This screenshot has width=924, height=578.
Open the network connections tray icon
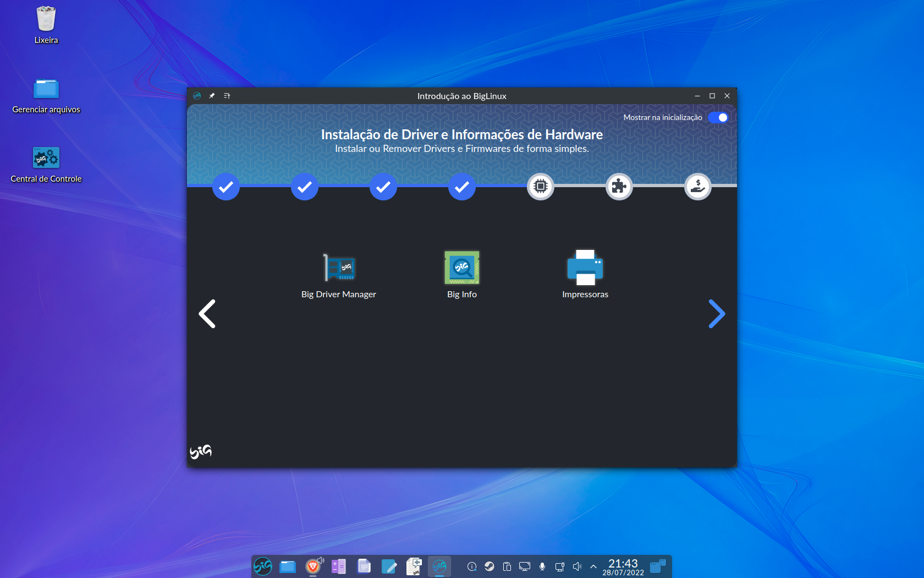(x=560, y=566)
